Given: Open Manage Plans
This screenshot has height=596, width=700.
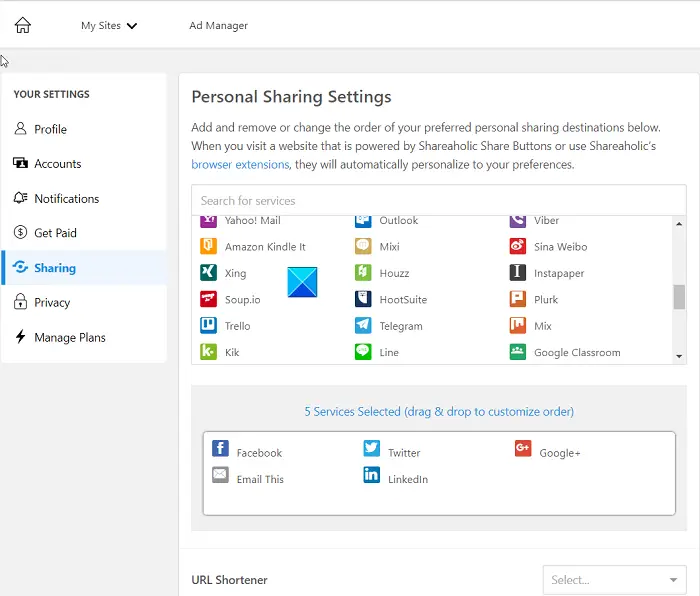Looking at the screenshot, I should [84, 337].
